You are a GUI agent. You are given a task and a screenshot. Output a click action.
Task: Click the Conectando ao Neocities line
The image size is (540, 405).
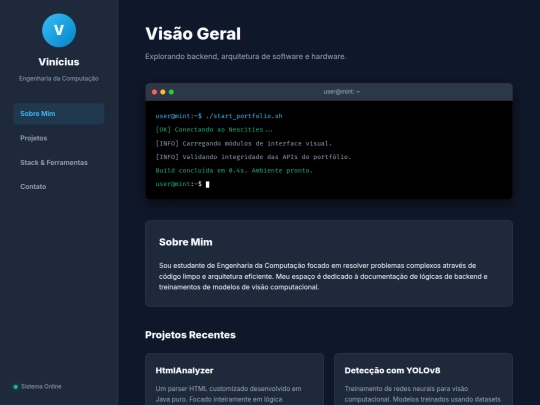click(x=214, y=130)
